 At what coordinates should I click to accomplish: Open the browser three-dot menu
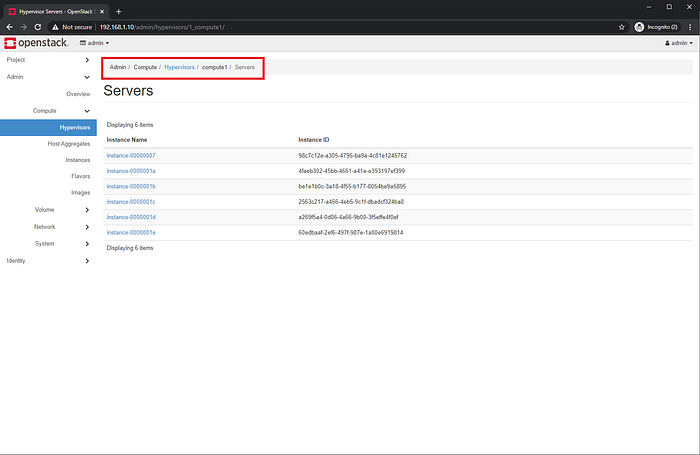pos(690,27)
